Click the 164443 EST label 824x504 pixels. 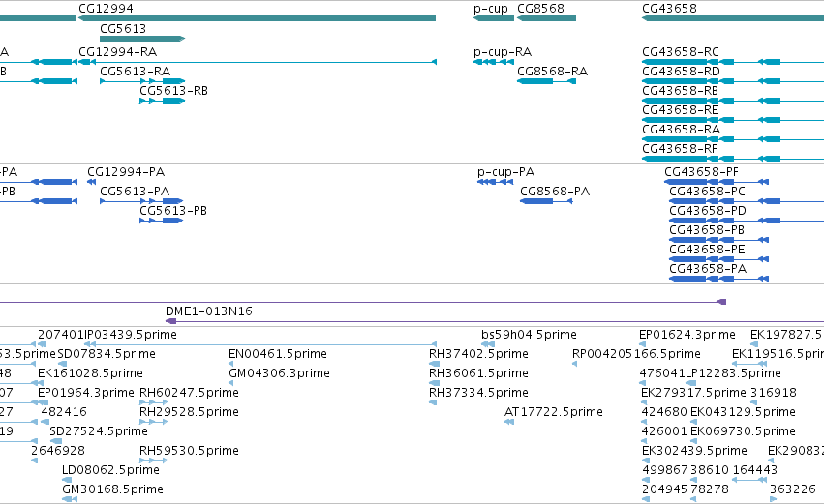[x=754, y=470]
